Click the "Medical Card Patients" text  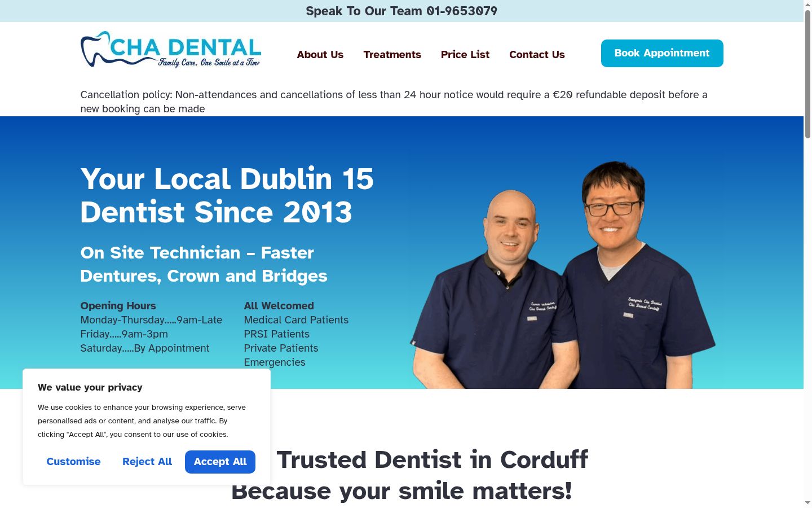tap(297, 320)
